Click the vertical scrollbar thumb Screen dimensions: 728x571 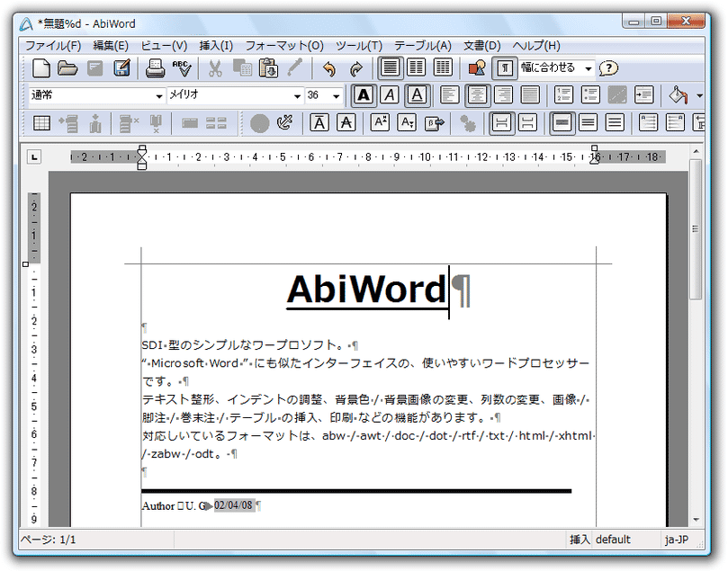(696, 229)
